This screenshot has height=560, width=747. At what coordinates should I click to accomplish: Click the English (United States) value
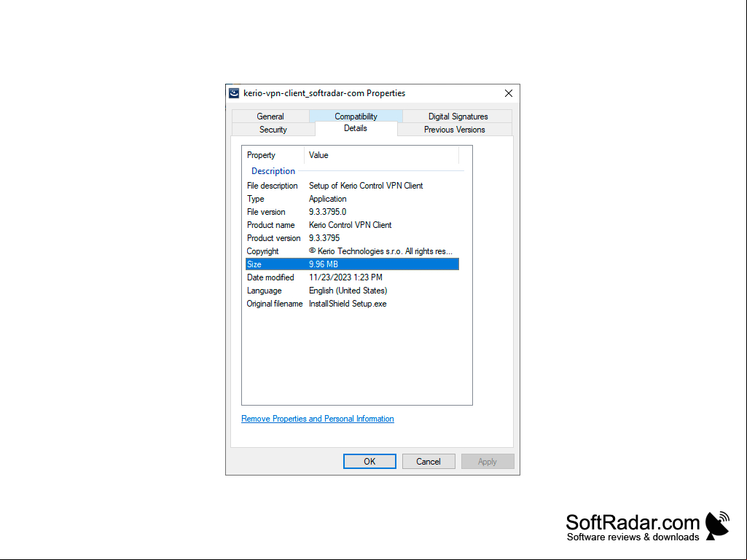[x=348, y=291]
